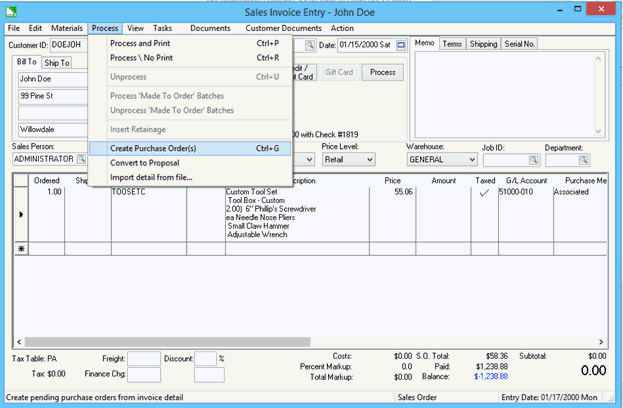Click the horizontal scrollbar thumb in grid
This screenshot has width=623, height=408.
pyautogui.click(x=168, y=342)
